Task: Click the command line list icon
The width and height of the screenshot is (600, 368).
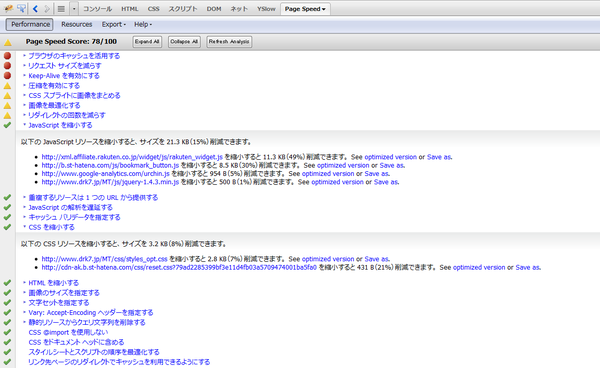Action: click(x=61, y=8)
